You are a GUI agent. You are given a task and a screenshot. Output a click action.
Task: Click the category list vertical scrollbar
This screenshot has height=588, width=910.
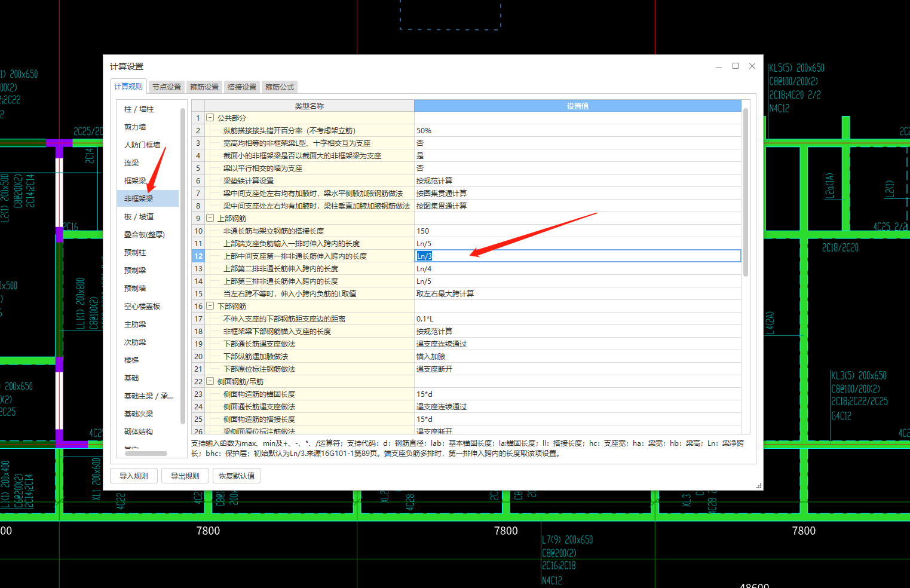pos(183,266)
